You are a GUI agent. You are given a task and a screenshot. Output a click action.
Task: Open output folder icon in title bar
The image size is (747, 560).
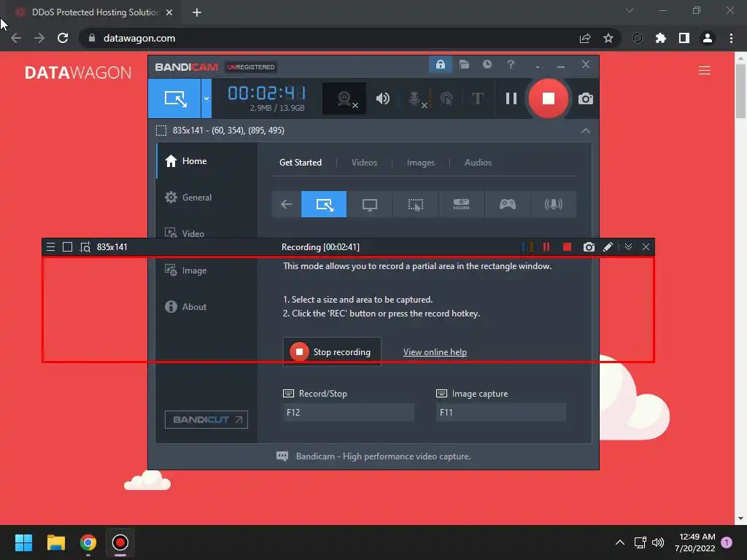coord(464,64)
